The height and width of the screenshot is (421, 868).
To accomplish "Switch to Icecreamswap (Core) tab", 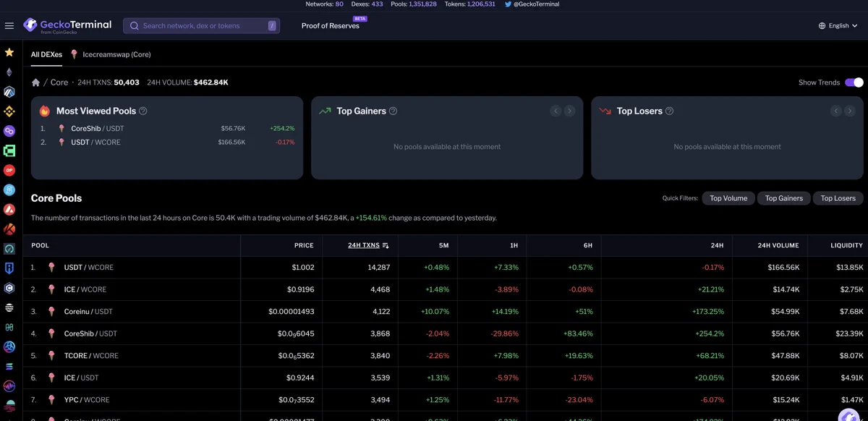I will [x=111, y=54].
